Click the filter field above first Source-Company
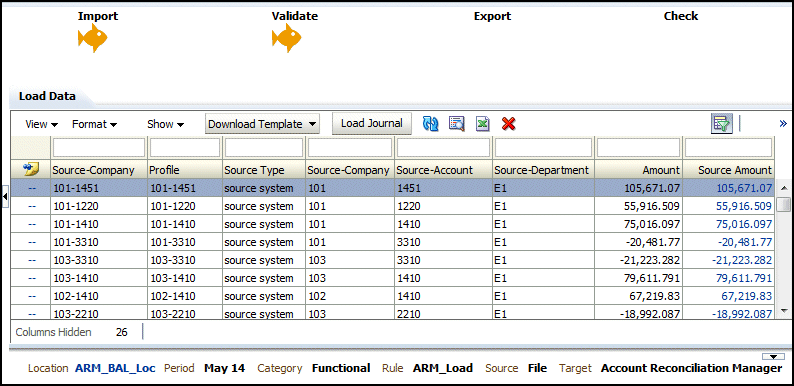Screen dimensions: 794x386 pyautogui.click(x=99, y=147)
